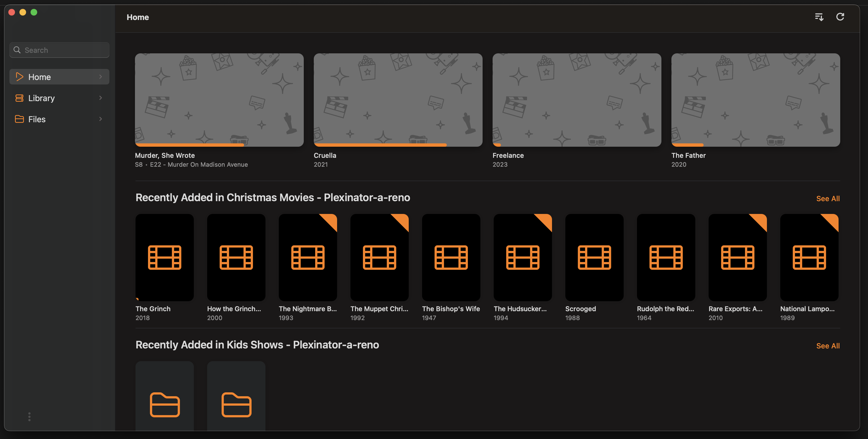Open Murder, She Wrote thumbnail
Screen dimensions: 868x439
click(219, 99)
